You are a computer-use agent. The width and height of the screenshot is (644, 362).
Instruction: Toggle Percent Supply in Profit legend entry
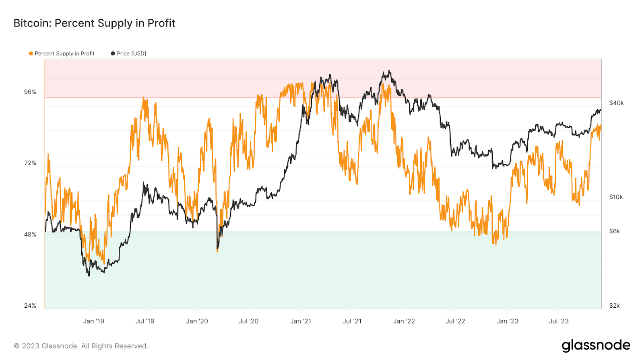click(x=64, y=53)
